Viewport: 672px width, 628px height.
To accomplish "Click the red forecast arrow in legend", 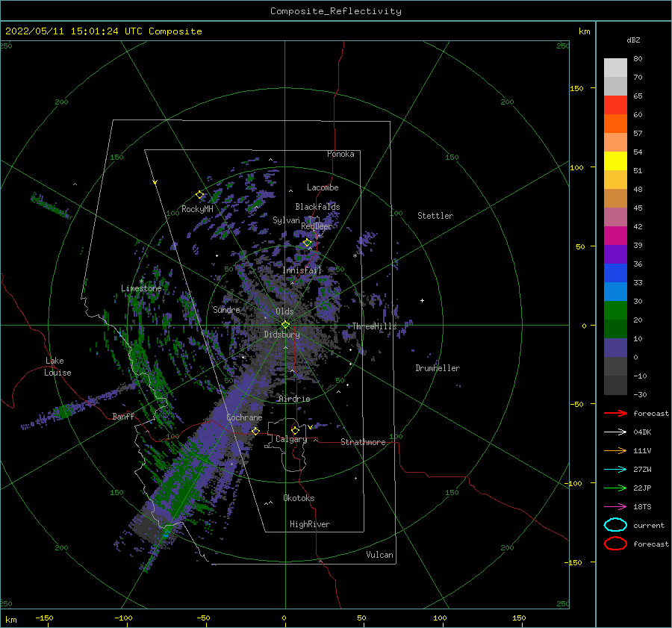I will pyautogui.click(x=615, y=413).
